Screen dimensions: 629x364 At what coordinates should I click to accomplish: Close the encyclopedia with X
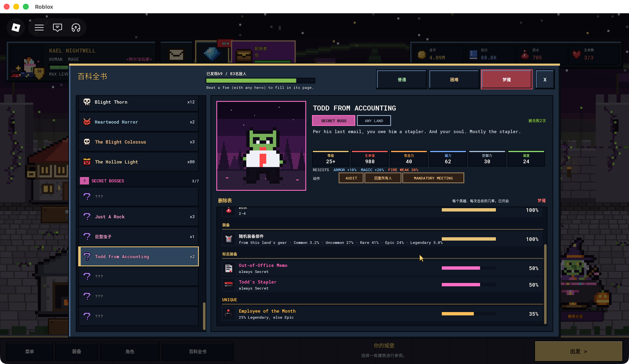tap(545, 80)
